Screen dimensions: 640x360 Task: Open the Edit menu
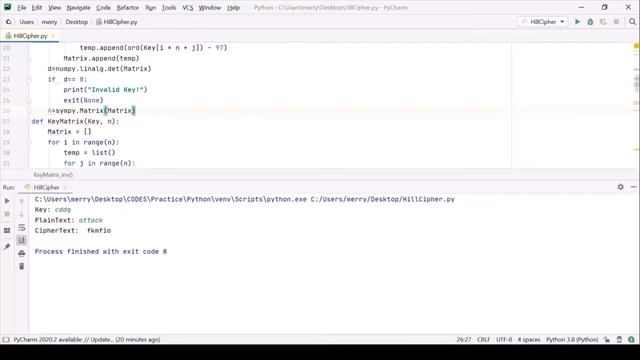(37, 8)
